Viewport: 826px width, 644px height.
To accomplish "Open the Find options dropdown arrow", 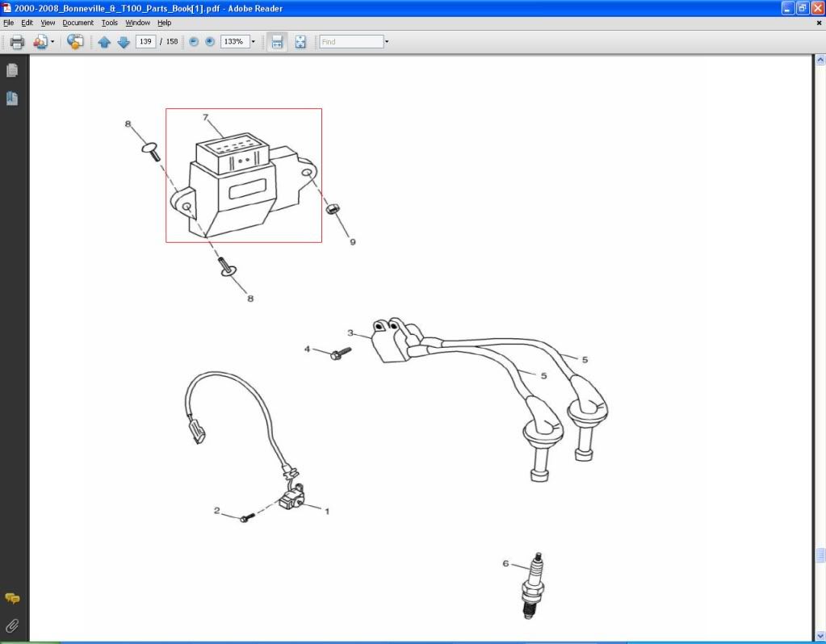I will [387, 42].
